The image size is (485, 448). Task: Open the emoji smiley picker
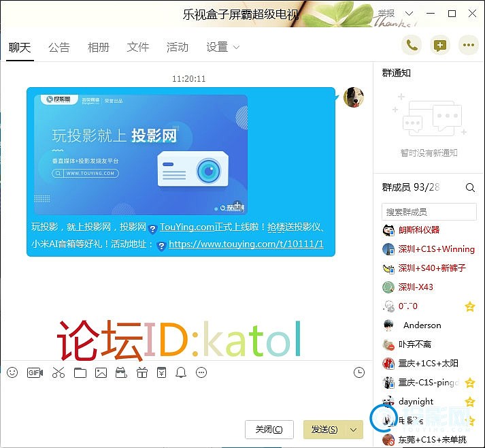(x=12, y=372)
